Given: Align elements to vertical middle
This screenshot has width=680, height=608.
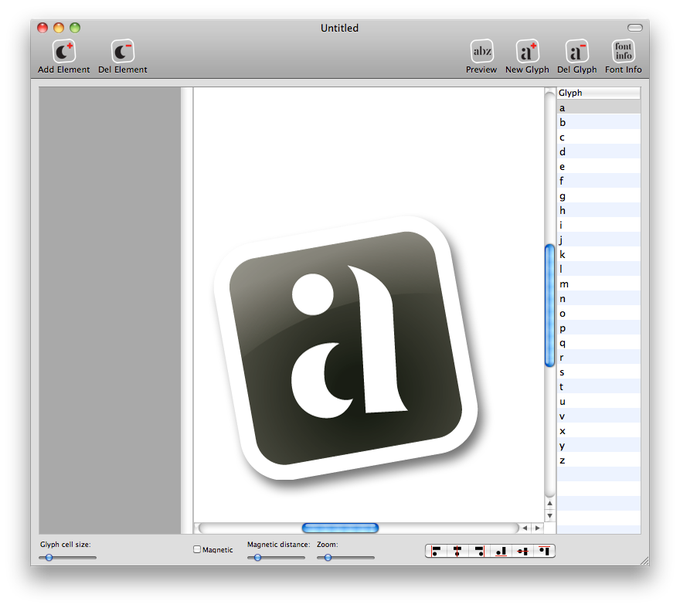Looking at the screenshot, I should pos(523,551).
